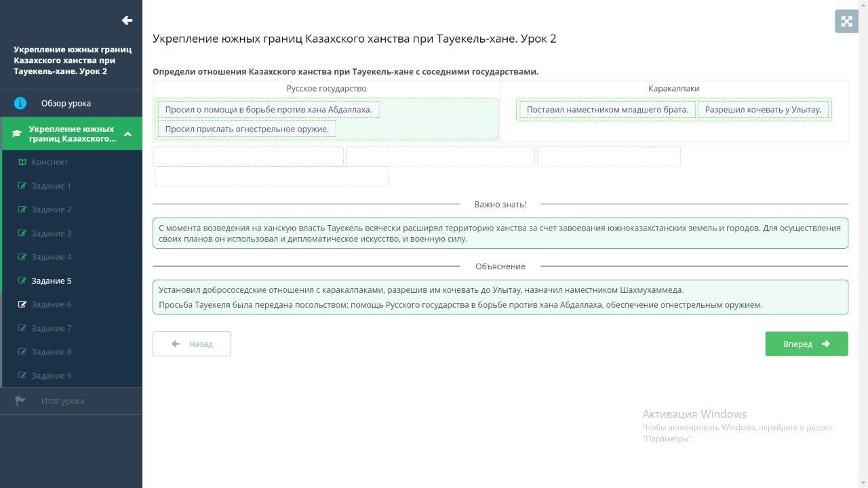Click the right arrow inside Вперед button
Screen dimensions: 868x488
pyautogui.click(x=825, y=344)
